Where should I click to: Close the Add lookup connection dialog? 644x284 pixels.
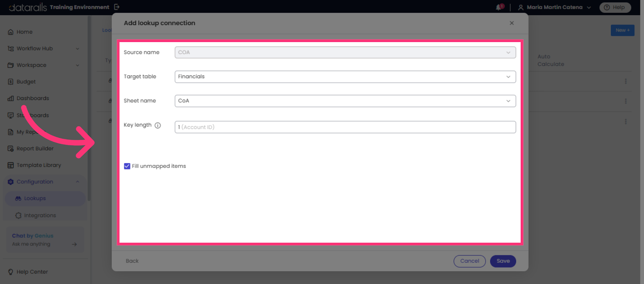point(512,23)
